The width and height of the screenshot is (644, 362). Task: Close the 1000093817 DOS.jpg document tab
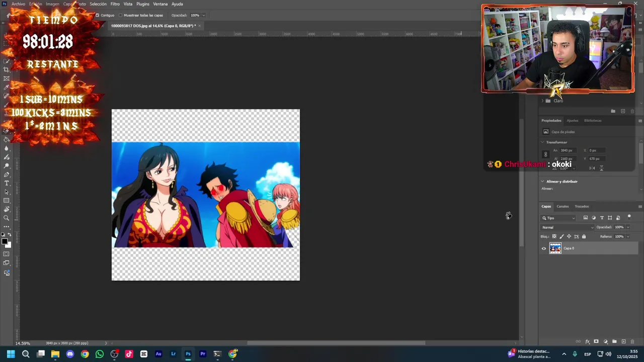click(199, 26)
